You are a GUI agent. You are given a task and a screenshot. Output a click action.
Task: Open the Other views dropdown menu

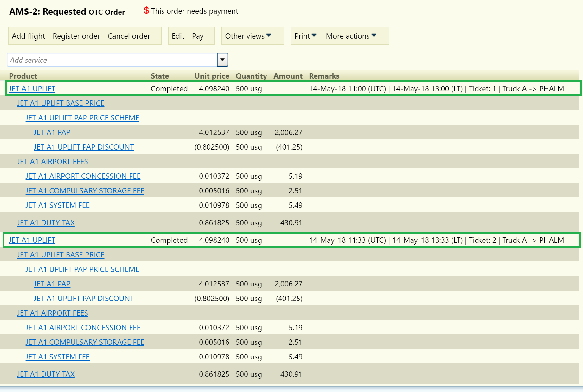[248, 36]
